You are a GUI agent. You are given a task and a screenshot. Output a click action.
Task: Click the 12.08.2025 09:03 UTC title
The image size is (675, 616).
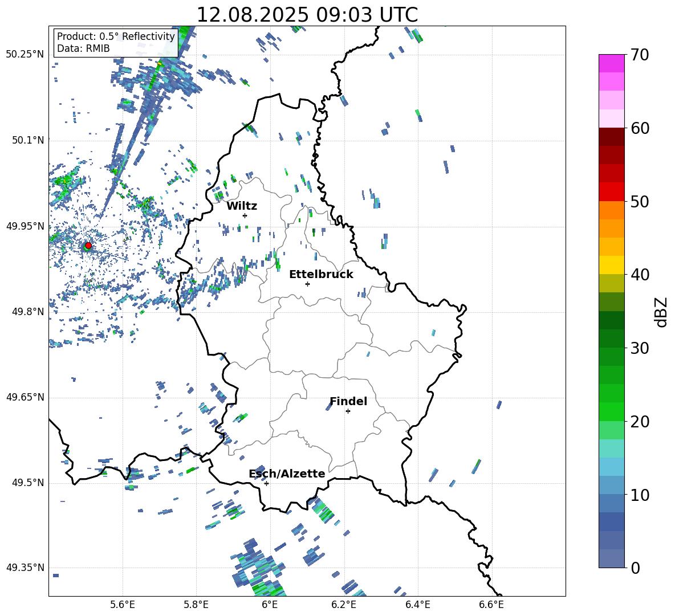point(307,15)
